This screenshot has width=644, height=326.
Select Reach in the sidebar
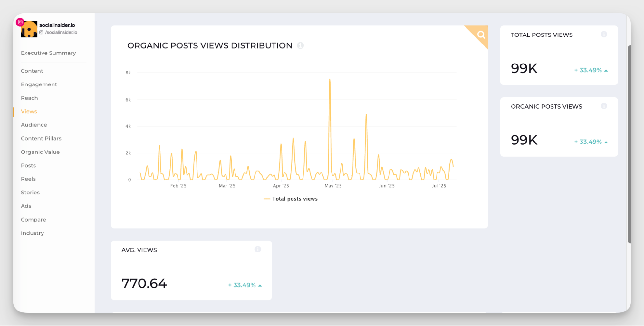click(29, 98)
